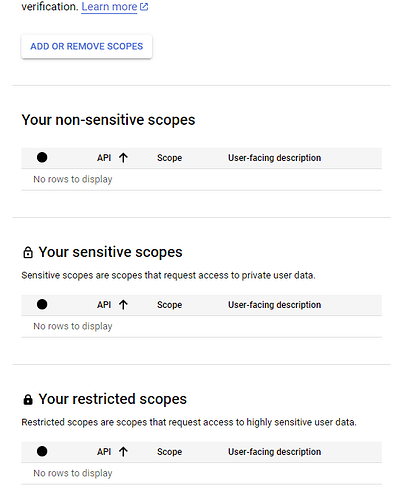Click the open lock icon by sensitive scopes
The width and height of the screenshot is (415, 500).
click(x=28, y=252)
